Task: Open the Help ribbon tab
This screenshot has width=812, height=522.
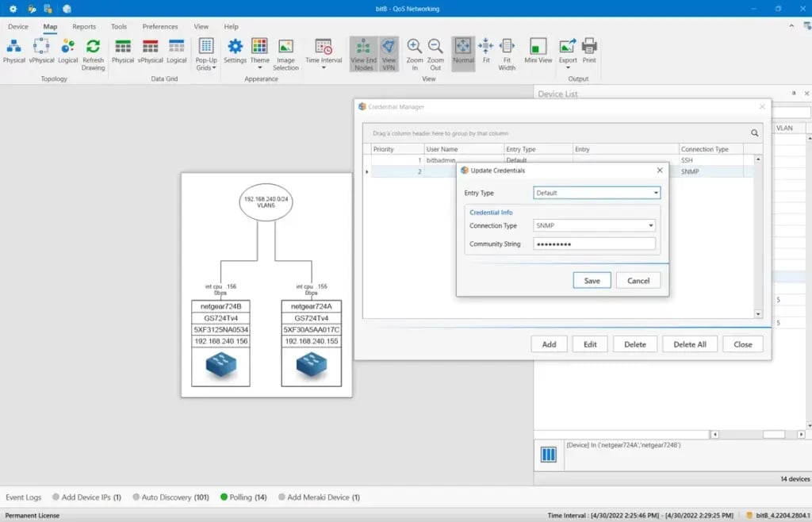Action: tap(231, 26)
